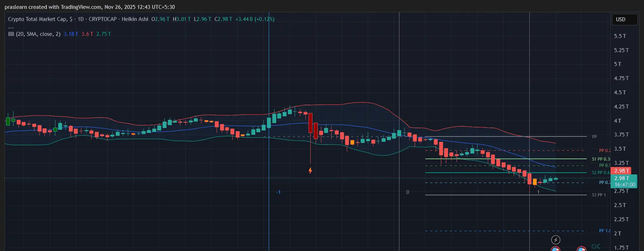Click the sun and moon session icon
Screen dimensions: 644x251
(x=596, y=246)
